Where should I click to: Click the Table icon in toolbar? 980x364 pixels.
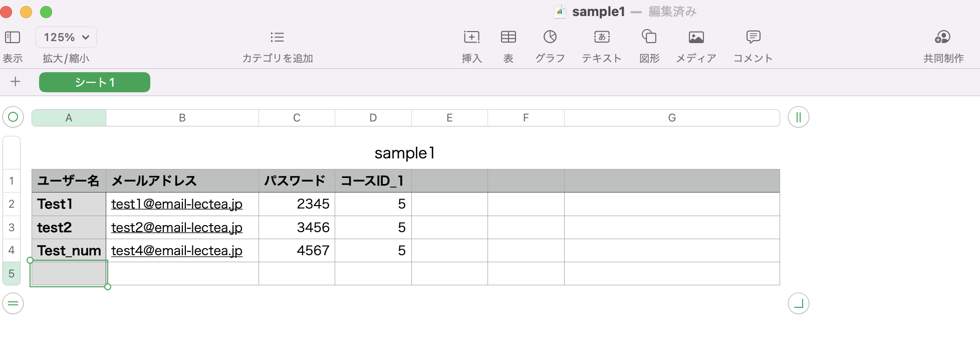pyautogui.click(x=508, y=37)
